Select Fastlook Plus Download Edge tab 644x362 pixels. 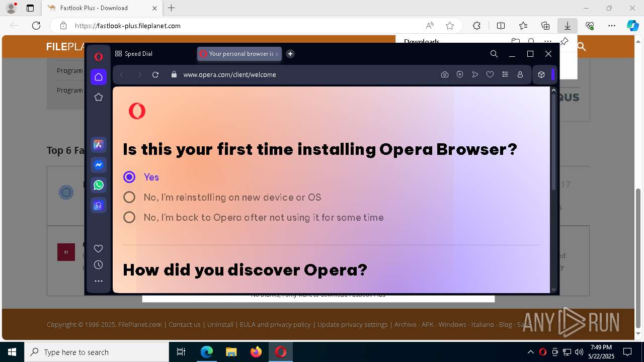tap(102, 8)
